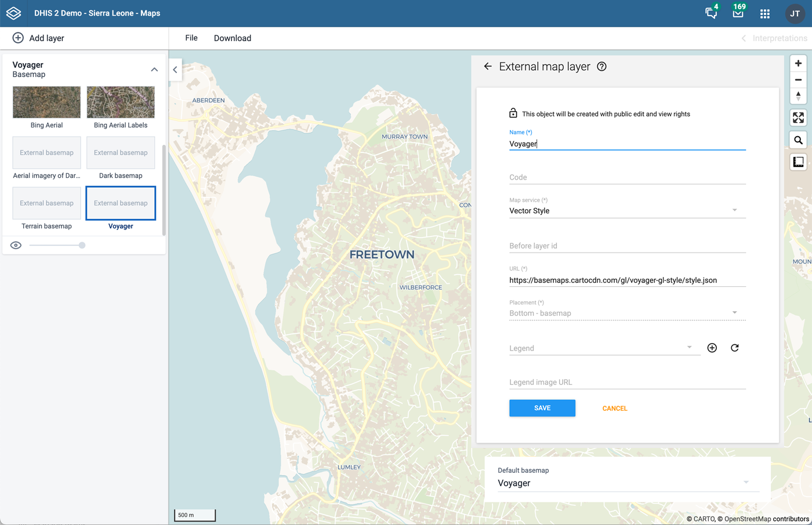Open the Map service dropdown
The image size is (812, 525).
pos(626,211)
